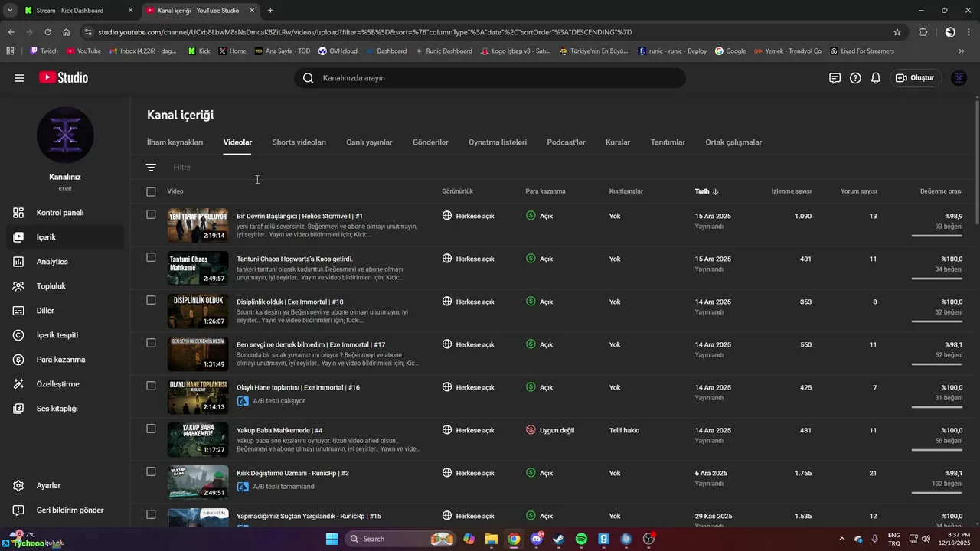Open the comments panel icon in header

click(x=835, y=78)
